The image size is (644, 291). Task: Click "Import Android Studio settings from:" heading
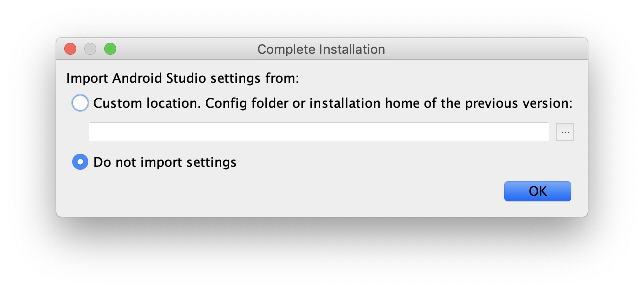182,79
